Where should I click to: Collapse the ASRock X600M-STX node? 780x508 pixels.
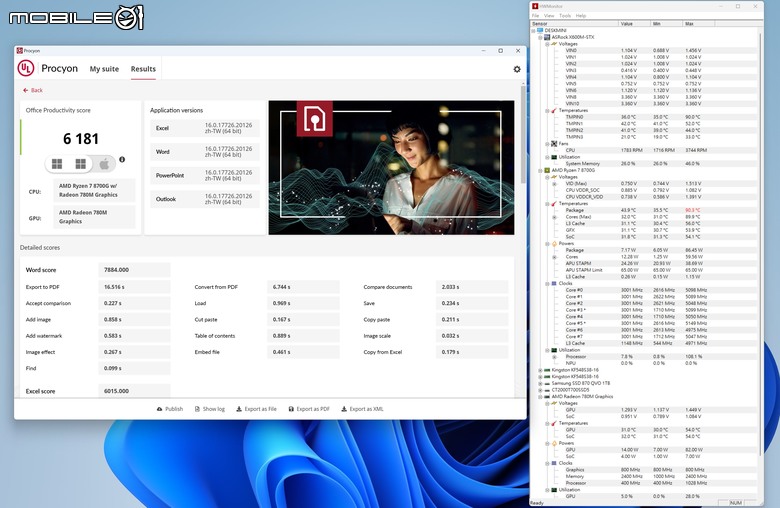click(x=540, y=37)
